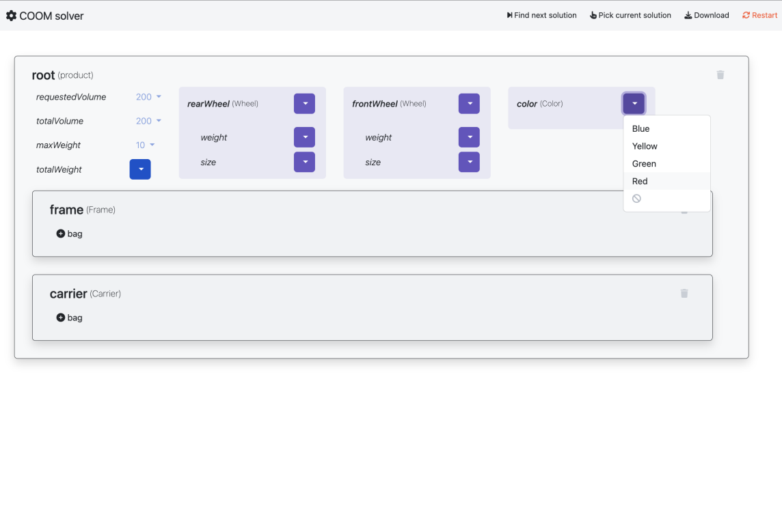Screen dimensions: 782x532
Task: Click Pick current solution
Action: (630, 15)
